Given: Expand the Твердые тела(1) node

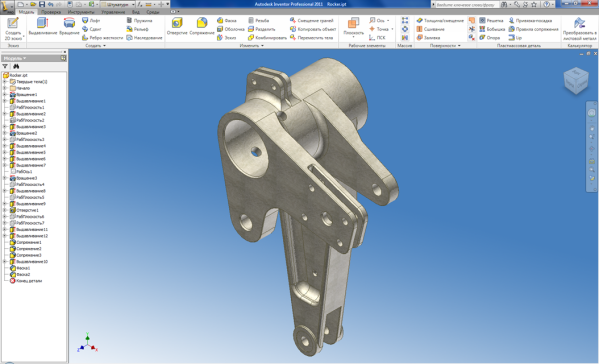Looking at the screenshot, I should (x=5, y=82).
